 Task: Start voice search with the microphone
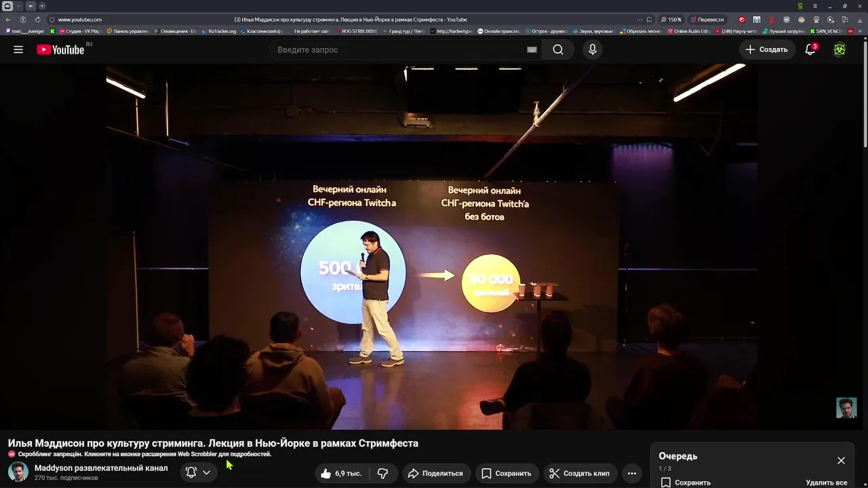pyautogui.click(x=593, y=49)
